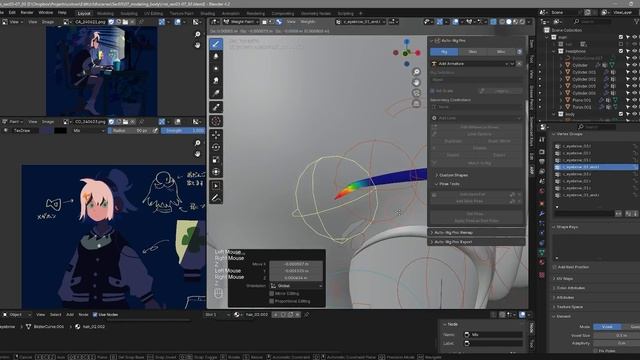The width and height of the screenshot is (640, 360).
Task: Click the viewport zoom magnifier icon
Action: [416, 72]
